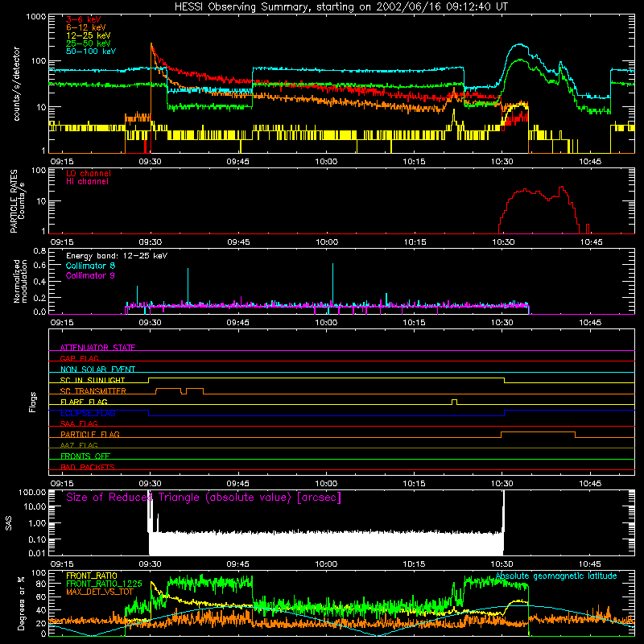
Task: Click the SC_TRANSMITTER flag label
Action: pos(93,390)
